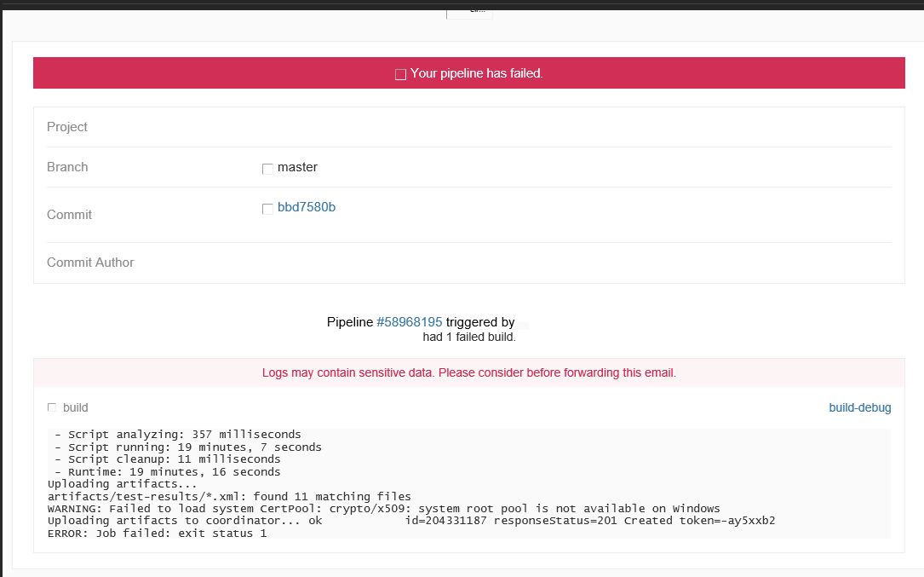Click the Commit Author row label
This screenshot has height=577, width=924.
tap(90, 263)
